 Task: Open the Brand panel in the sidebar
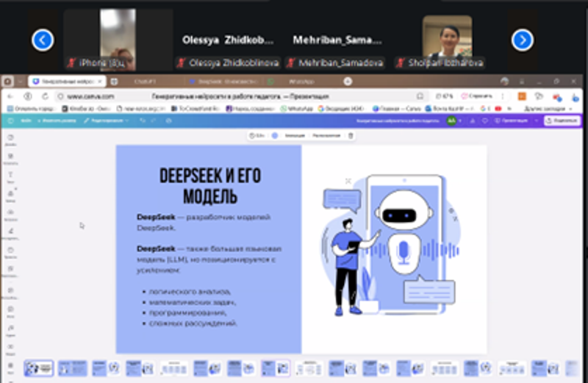click(x=11, y=196)
